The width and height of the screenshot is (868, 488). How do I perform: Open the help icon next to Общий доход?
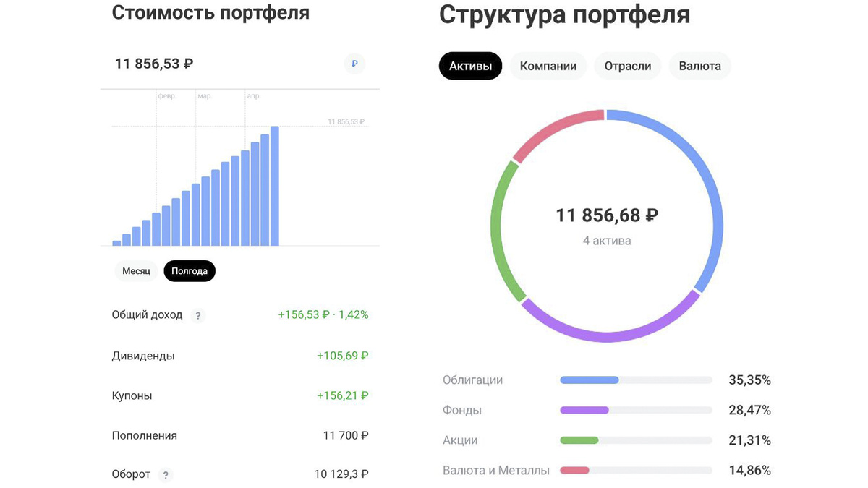(198, 315)
